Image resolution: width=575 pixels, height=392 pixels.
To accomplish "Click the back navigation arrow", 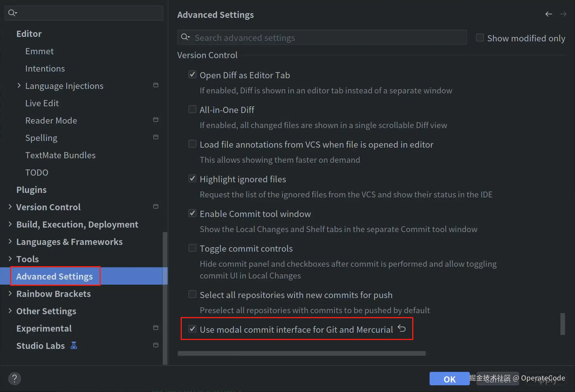I will (x=548, y=14).
